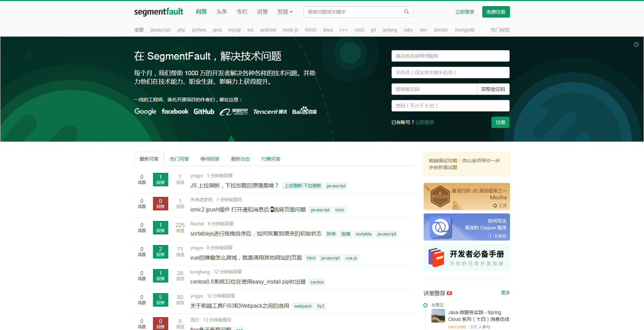The width and height of the screenshot is (644, 330).
Task: Click the fis3 tag
Action: [320, 306]
